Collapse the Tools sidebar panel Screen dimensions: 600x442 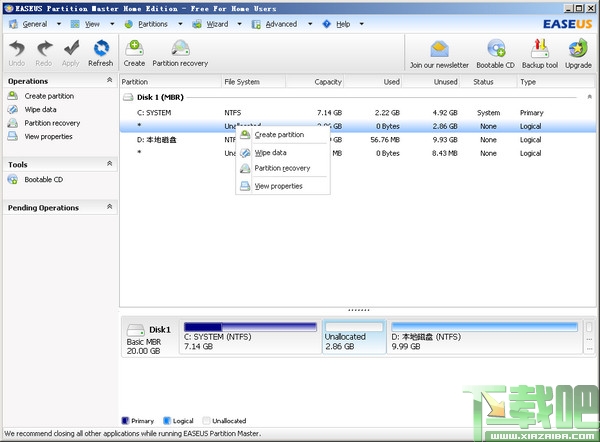tap(110, 164)
